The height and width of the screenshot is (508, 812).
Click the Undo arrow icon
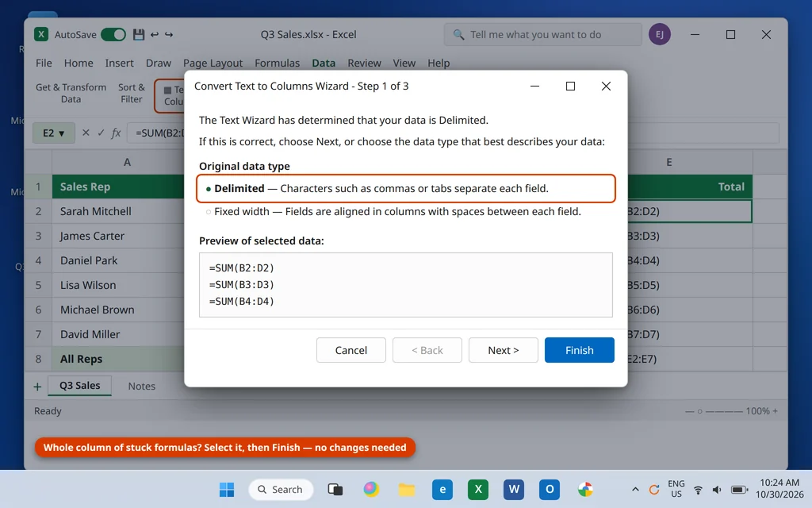(x=155, y=34)
